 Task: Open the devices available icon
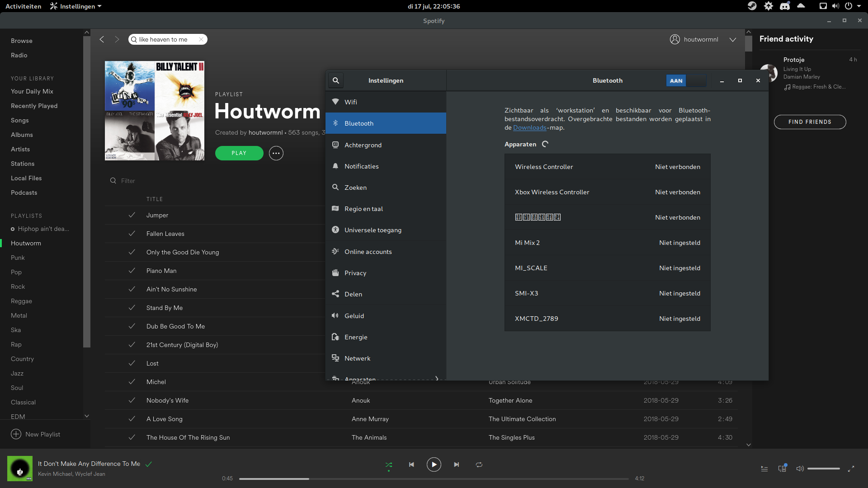(x=782, y=469)
